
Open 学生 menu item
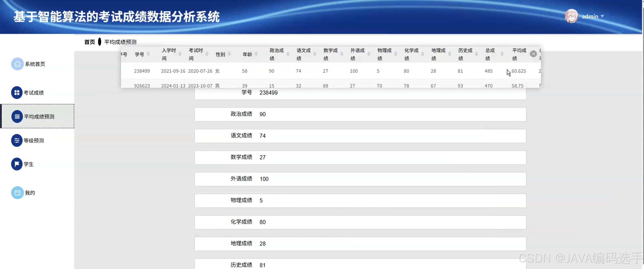click(x=29, y=164)
